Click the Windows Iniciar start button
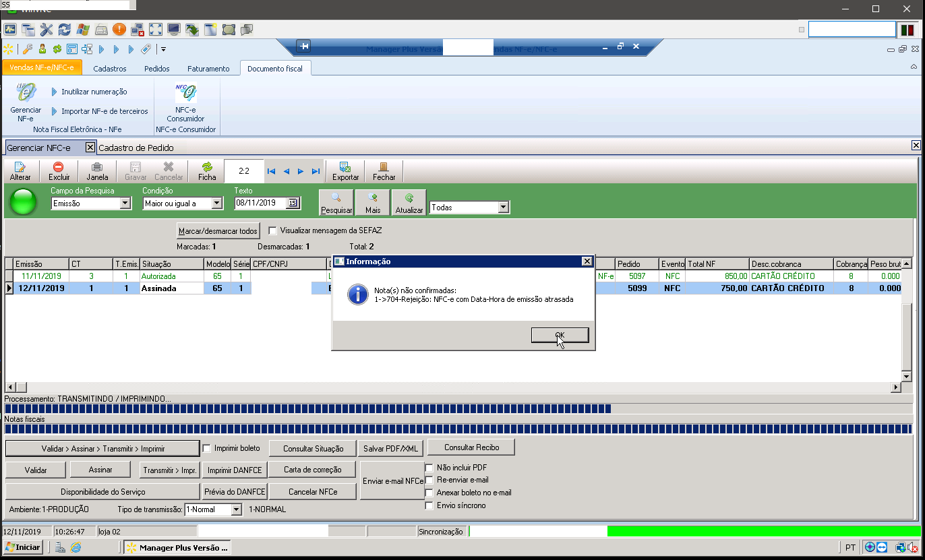Image resolution: width=925 pixels, height=560 pixels. click(x=24, y=547)
